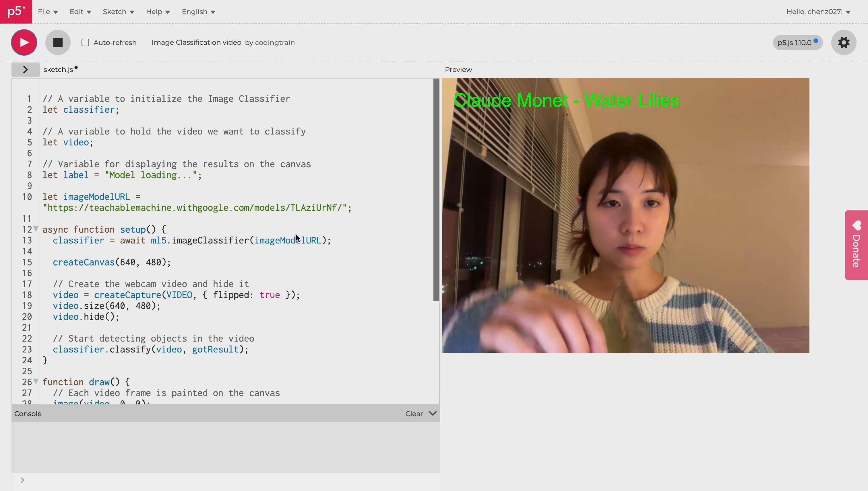This screenshot has height=491, width=868.
Task: Click the p5.js 1.10.0 version badge
Action: pos(797,42)
